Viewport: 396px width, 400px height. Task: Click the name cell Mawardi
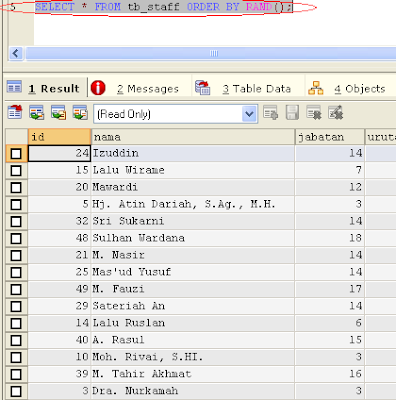click(x=193, y=187)
